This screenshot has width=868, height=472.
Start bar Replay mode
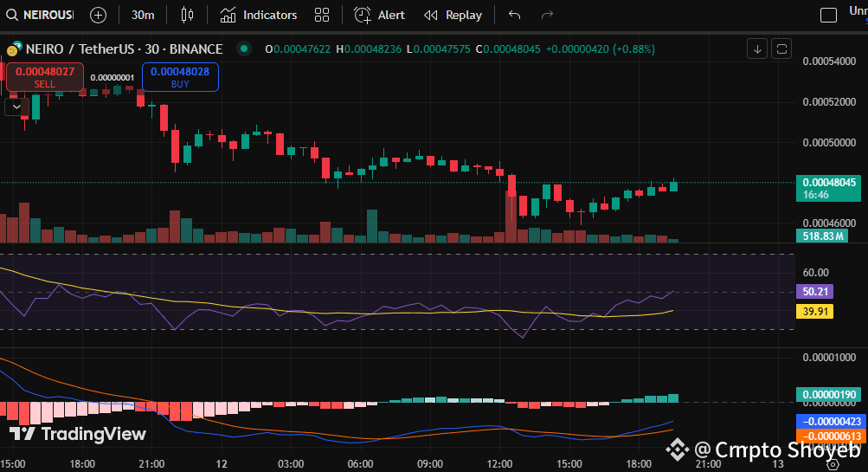tap(453, 15)
